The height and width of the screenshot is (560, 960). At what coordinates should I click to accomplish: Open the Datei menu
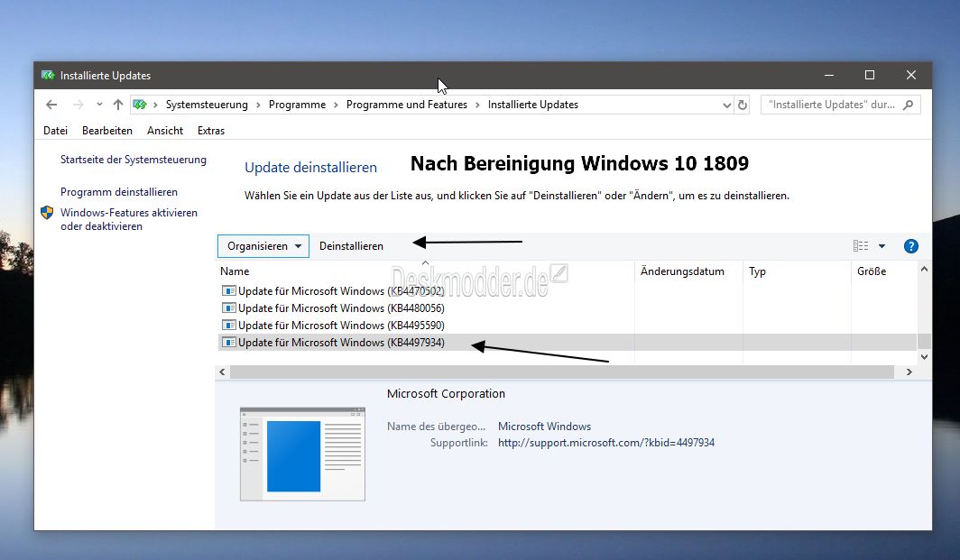coord(55,131)
